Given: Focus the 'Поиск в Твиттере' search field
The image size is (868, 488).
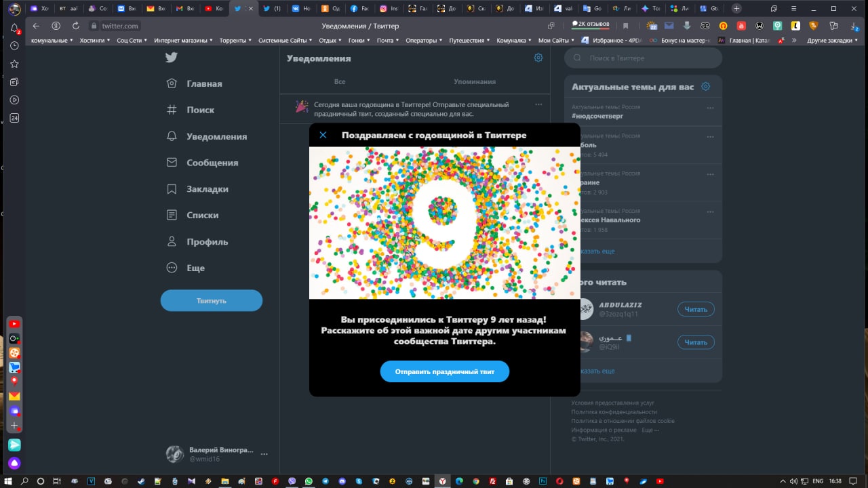Looking at the screenshot, I should tap(644, 58).
